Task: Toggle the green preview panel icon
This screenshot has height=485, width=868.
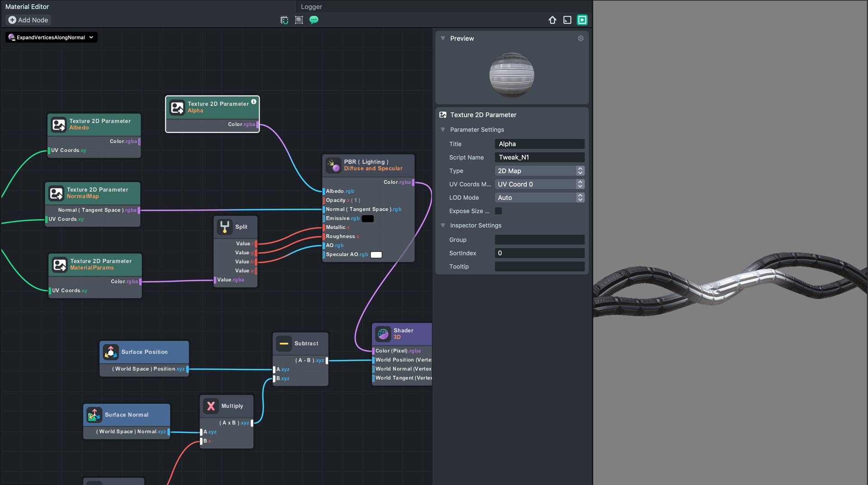Action: click(x=582, y=20)
